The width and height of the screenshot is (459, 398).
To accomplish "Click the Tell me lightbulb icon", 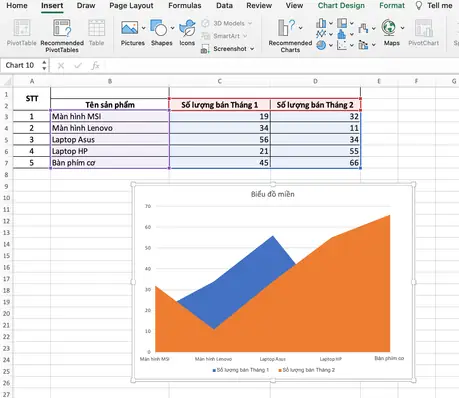I will tap(419, 6).
